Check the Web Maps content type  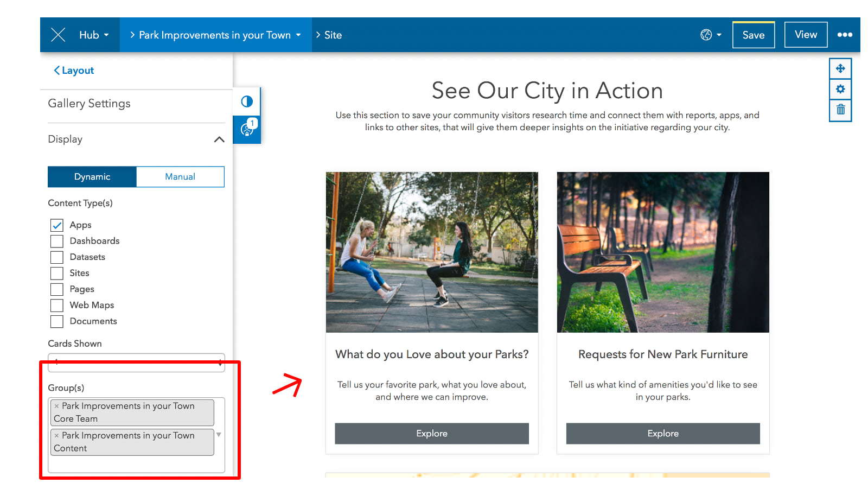click(57, 305)
